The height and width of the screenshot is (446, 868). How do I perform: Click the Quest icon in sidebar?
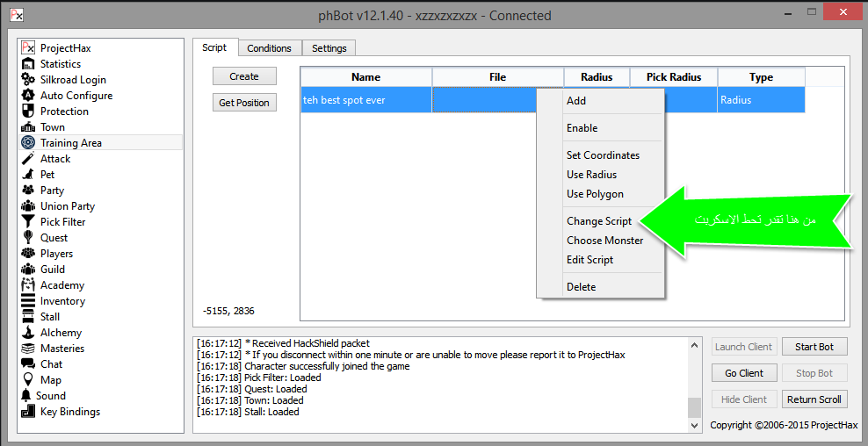[28, 237]
